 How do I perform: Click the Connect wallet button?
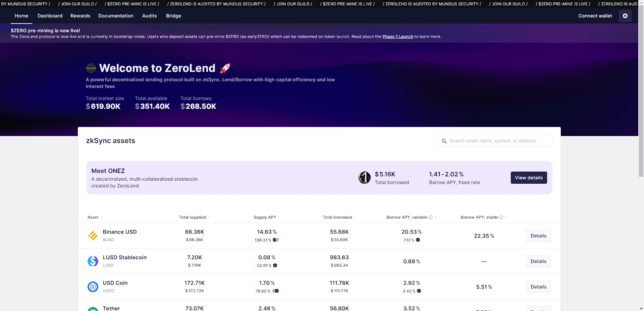point(595,16)
